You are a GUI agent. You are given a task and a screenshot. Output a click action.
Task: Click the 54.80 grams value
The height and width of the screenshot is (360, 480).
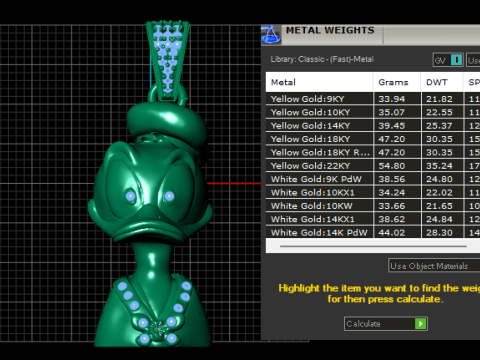coord(392,166)
